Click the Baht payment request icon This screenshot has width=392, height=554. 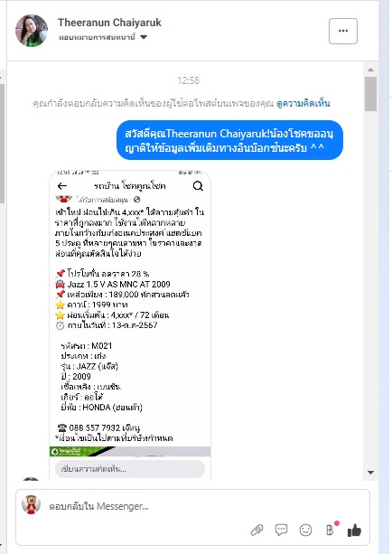click(331, 530)
